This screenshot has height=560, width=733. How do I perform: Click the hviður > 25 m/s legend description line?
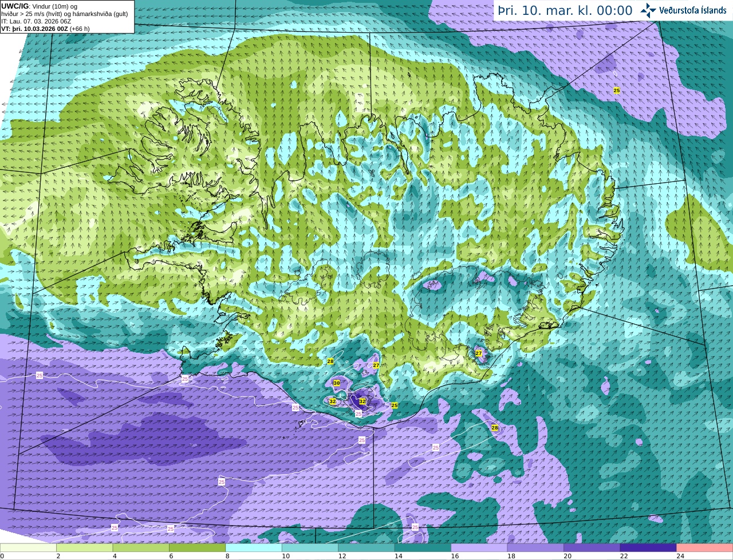[65, 14]
